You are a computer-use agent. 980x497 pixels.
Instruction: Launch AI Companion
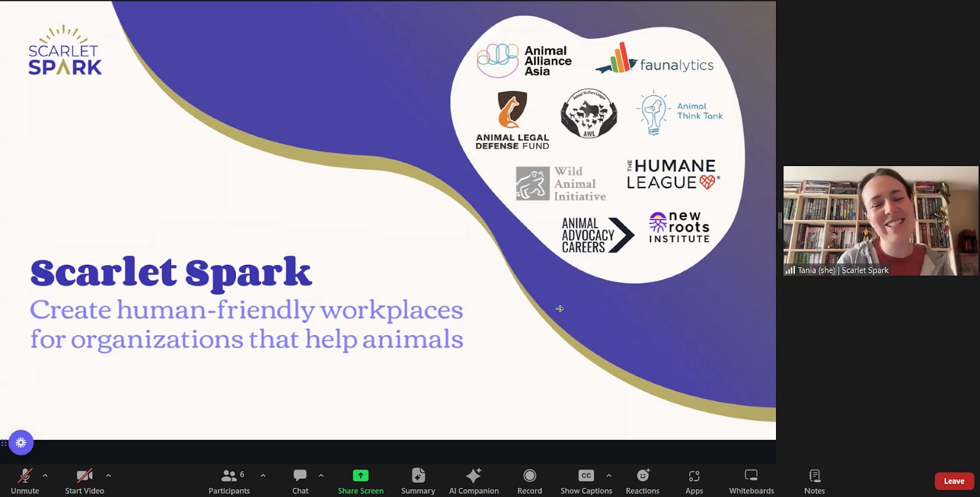[473, 481]
